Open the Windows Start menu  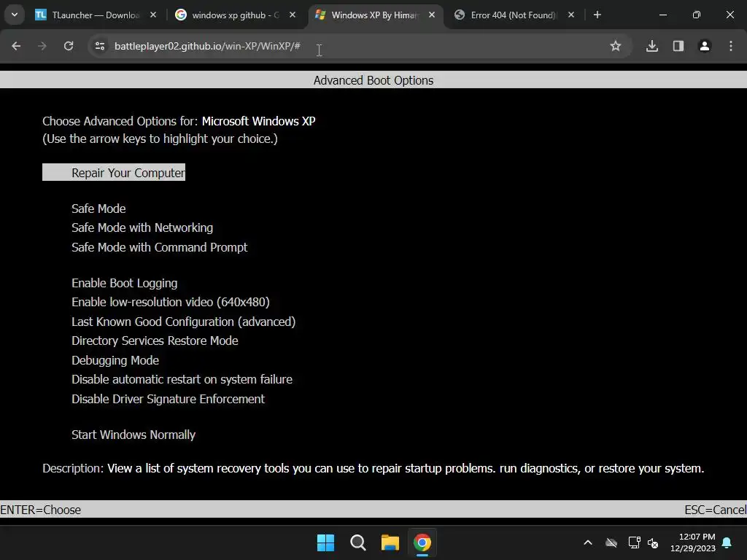326,542
